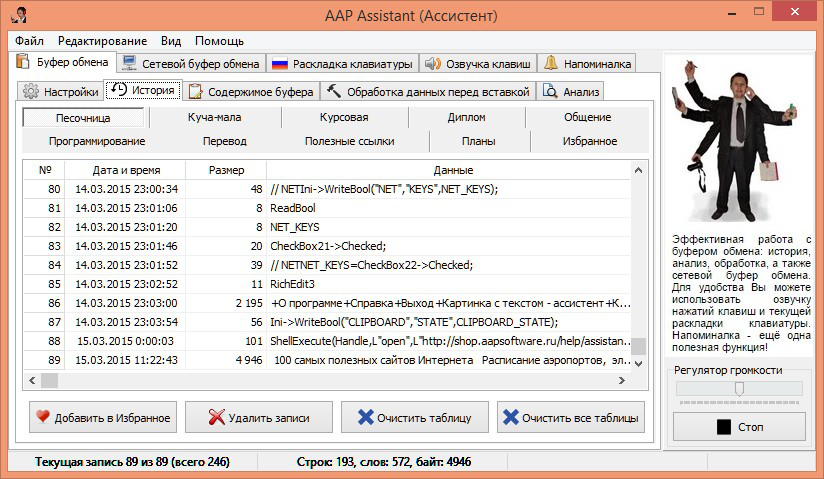Click the monitor icon on Сетевой буфер обмена tab
This screenshot has height=479, width=824.
click(x=128, y=63)
